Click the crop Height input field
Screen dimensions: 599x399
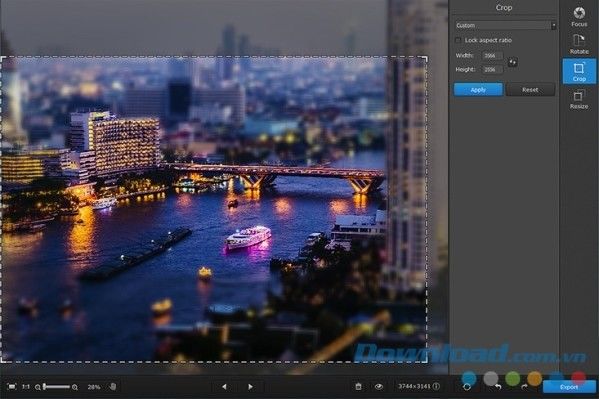tap(492, 69)
